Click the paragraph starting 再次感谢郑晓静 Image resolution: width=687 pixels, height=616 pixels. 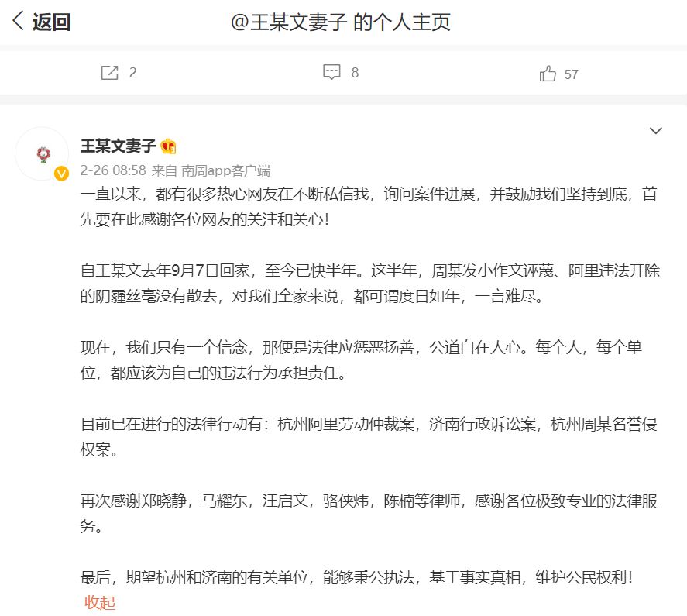click(x=369, y=514)
